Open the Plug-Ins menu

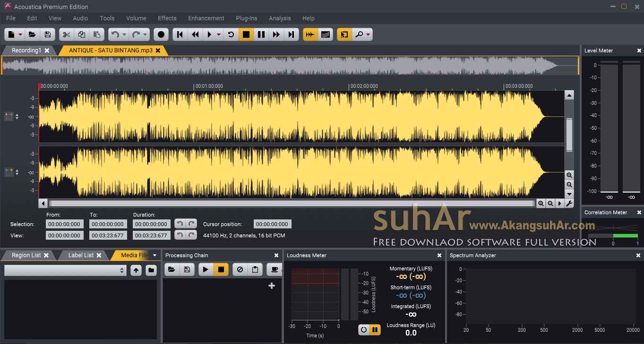247,18
